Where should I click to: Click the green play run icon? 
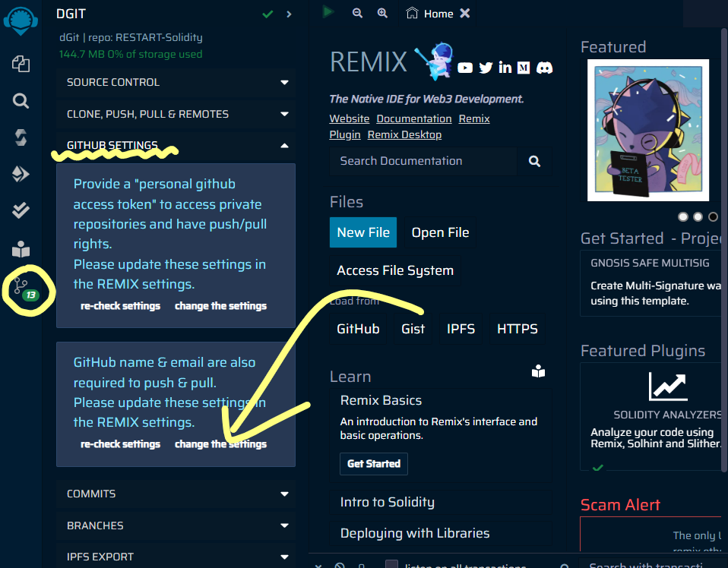pyautogui.click(x=328, y=11)
